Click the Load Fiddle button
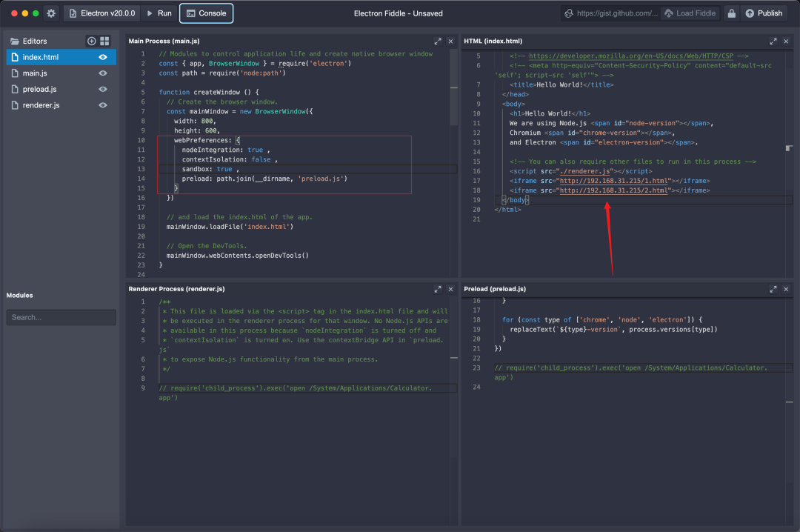800x532 pixels. (690, 13)
